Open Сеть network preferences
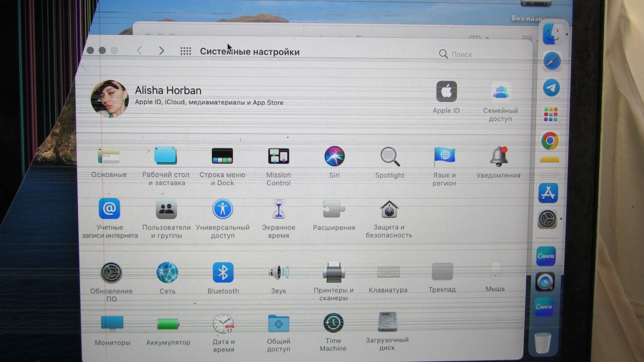Viewport: 644px width, 362px height. (167, 273)
